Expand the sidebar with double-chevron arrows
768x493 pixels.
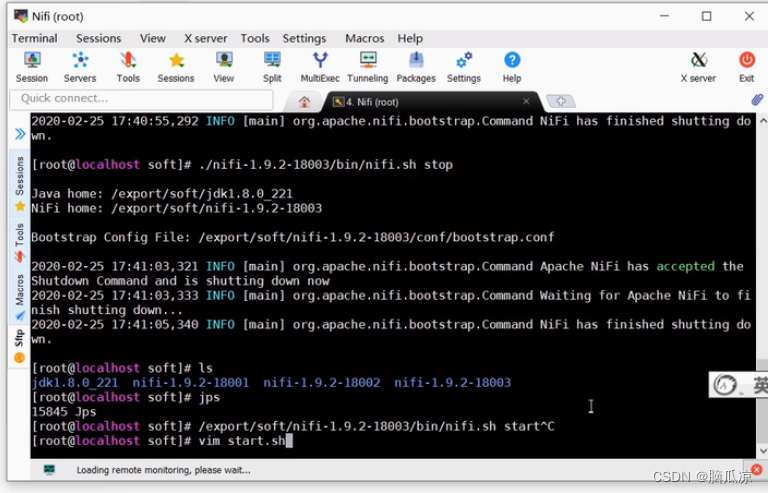(20, 134)
